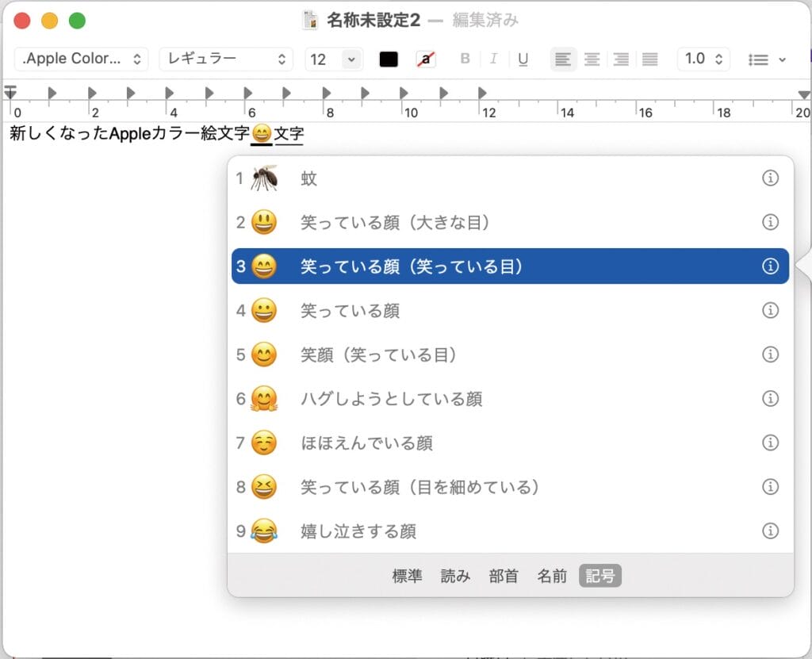
Task: Click info icon beside ハグしようとしている顔
Action: point(769,398)
